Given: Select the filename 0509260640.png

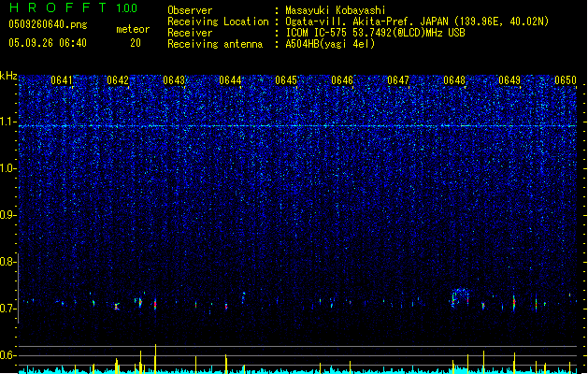Looking at the screenshot, I should coord(48,24).
